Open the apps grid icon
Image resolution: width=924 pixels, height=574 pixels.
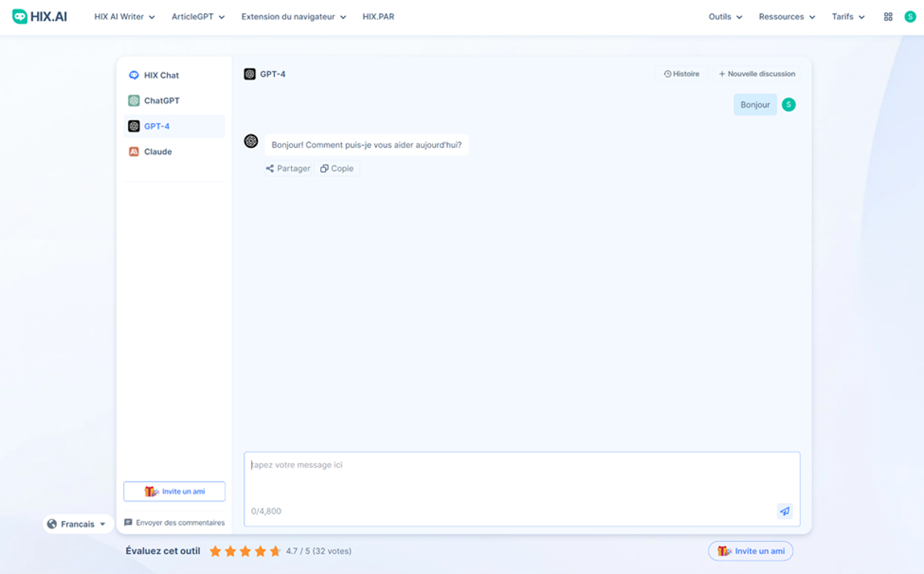coord(888,17)
